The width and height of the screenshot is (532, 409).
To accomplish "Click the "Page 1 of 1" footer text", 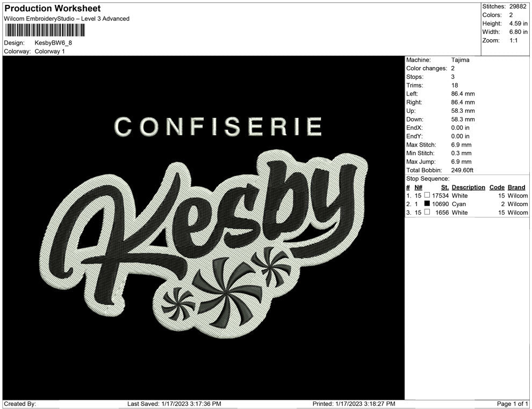I will tap(512, 404).
